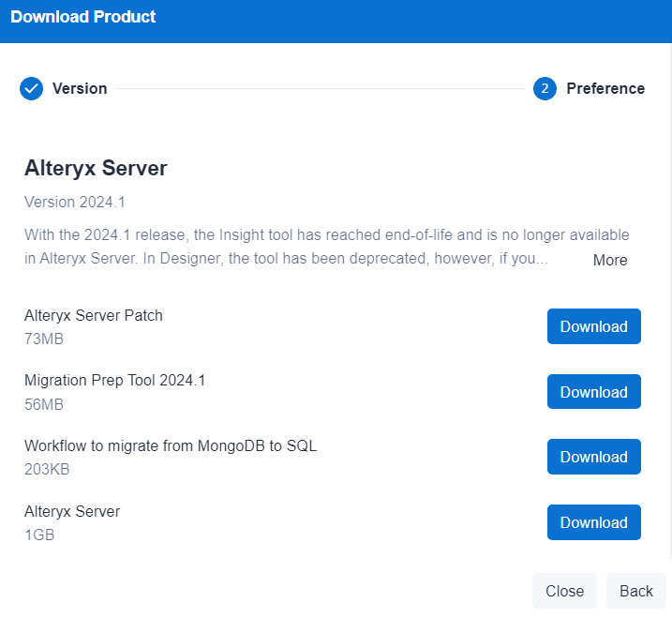The width and height of the screenshot is (672, 618).
Task: Click the Alteryx Server product heading
Action: pos(96,169)
